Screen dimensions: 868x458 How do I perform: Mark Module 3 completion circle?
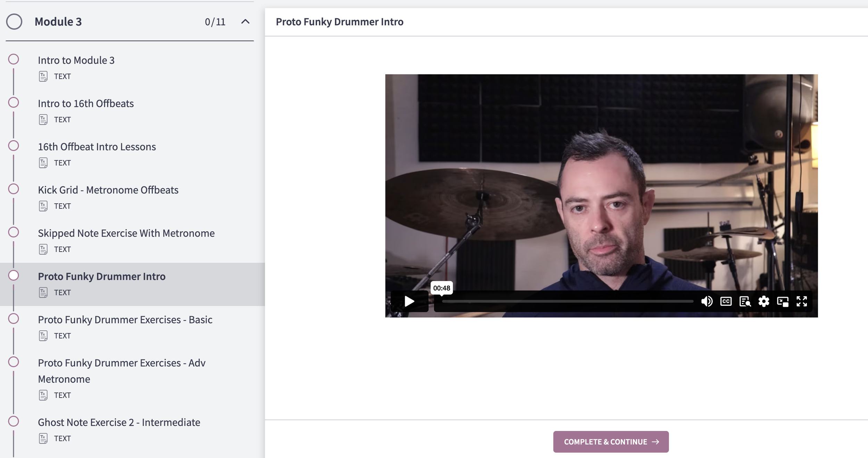[14, 22]
